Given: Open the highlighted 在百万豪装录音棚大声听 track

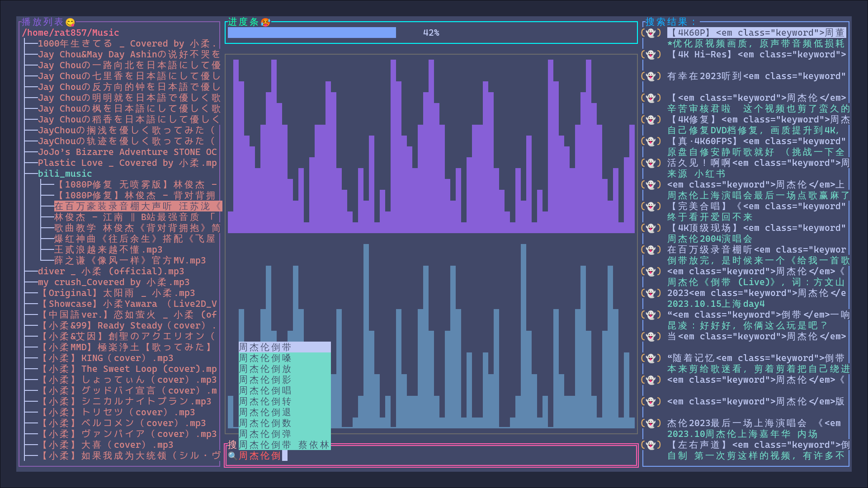Looking at the screenshot, I should pyautogui.click(x=137, y=206).
